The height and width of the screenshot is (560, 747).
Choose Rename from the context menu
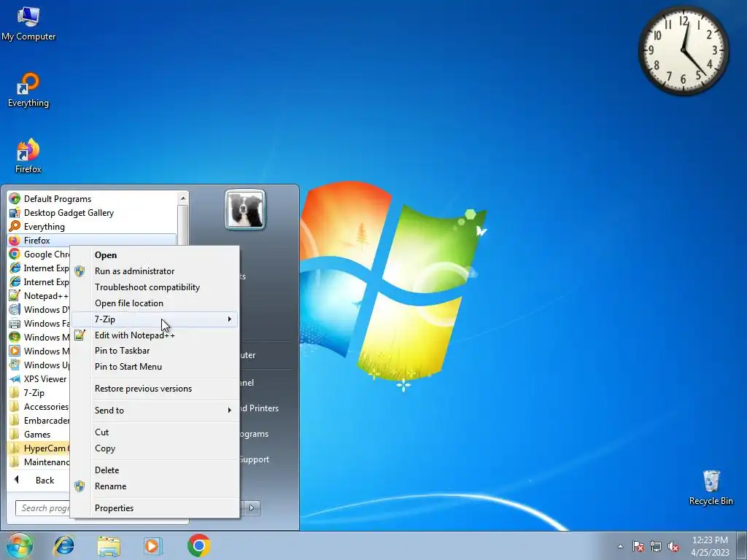[x=155, y=486]
